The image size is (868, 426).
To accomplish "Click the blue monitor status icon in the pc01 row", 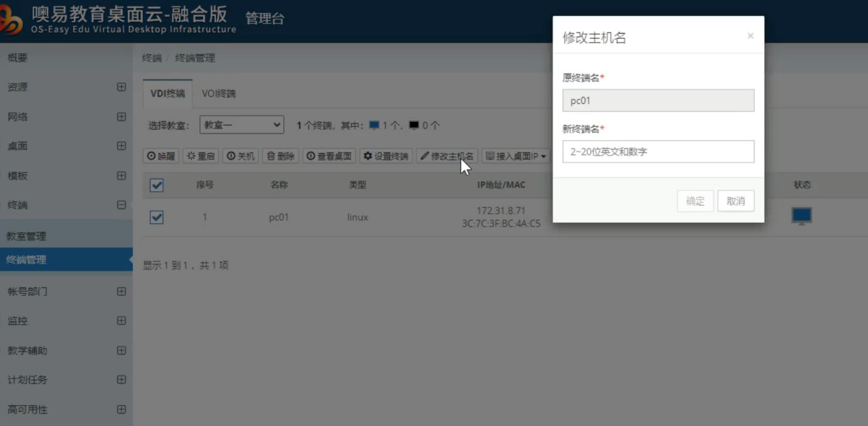I will [802, 216].
